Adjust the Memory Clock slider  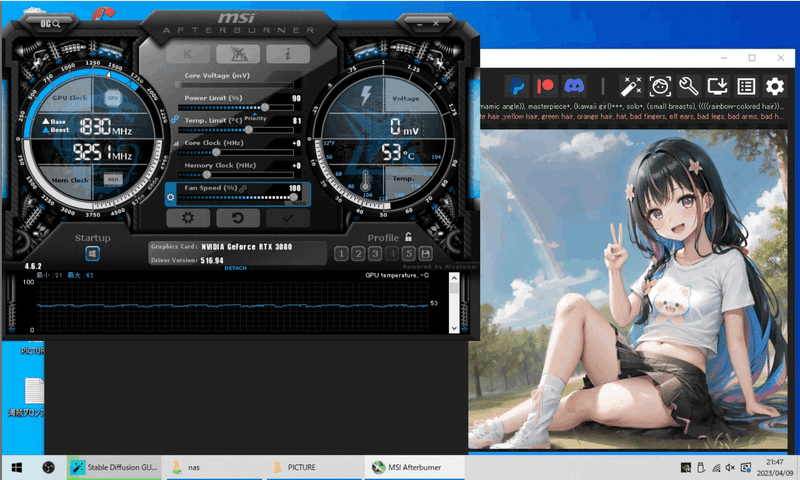(x=236, y=174)
